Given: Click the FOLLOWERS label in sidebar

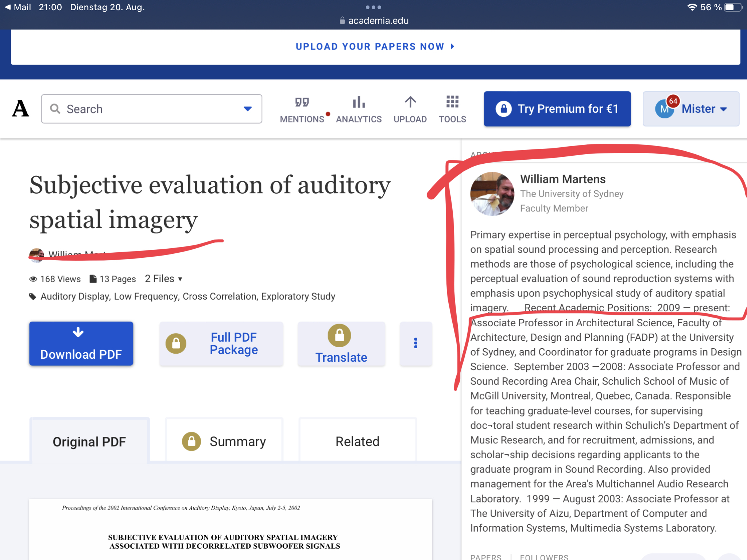Looking at the screenshot, I should 544,557.
